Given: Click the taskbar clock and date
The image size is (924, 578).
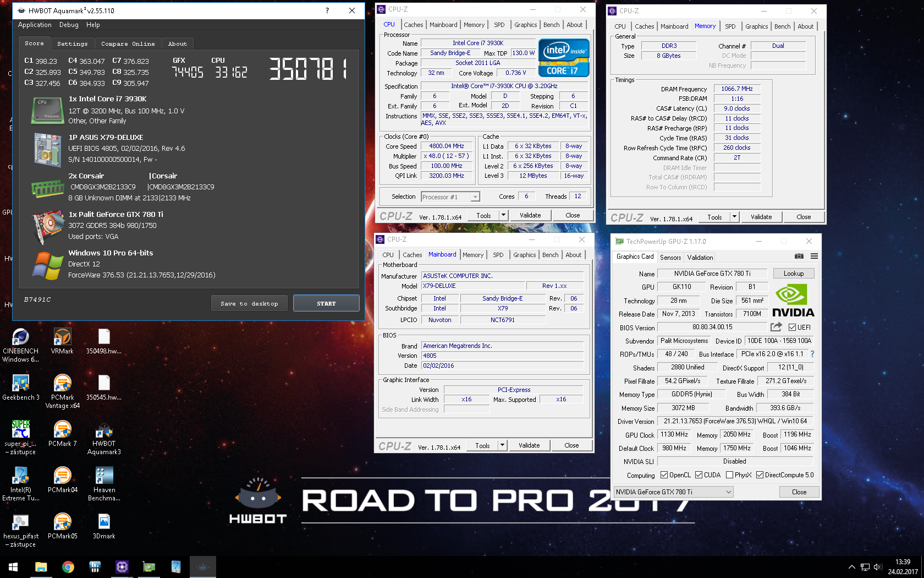Looking at the screenshot, I should click(903, 567).
